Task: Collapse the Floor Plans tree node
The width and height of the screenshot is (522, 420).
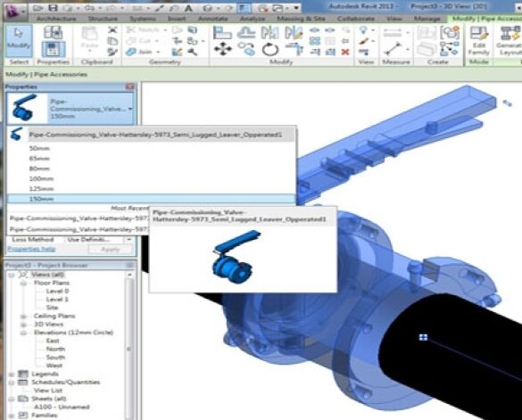Action: (23, 283)
